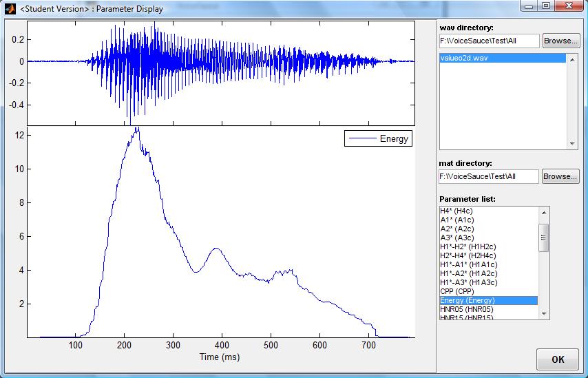Click the wav file list scroll-down arrow
Image resolution: width=588 pixels, height=378 pixels.
[x=571, y=144]
